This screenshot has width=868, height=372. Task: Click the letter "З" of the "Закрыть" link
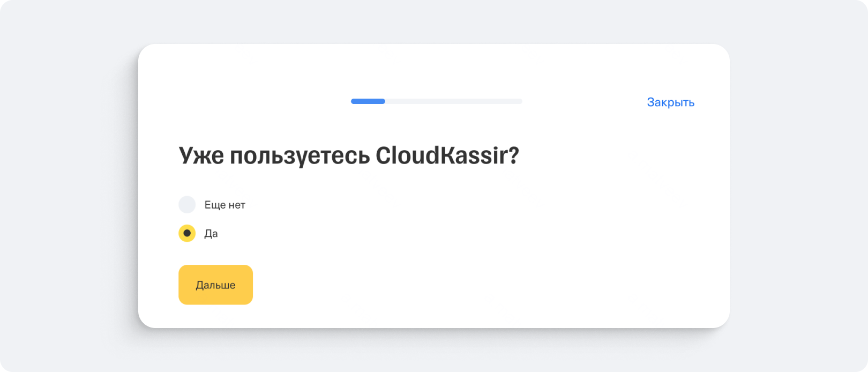[650, 102]
